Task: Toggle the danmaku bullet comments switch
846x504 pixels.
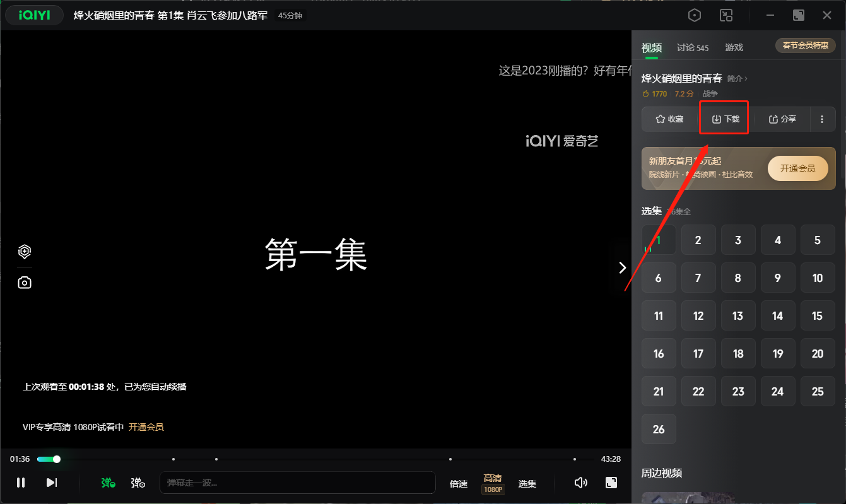Action: (108, 483)
